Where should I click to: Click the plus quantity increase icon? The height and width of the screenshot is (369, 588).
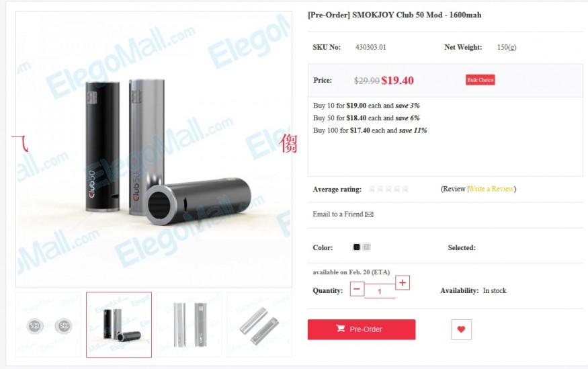[x=403, y=283]
